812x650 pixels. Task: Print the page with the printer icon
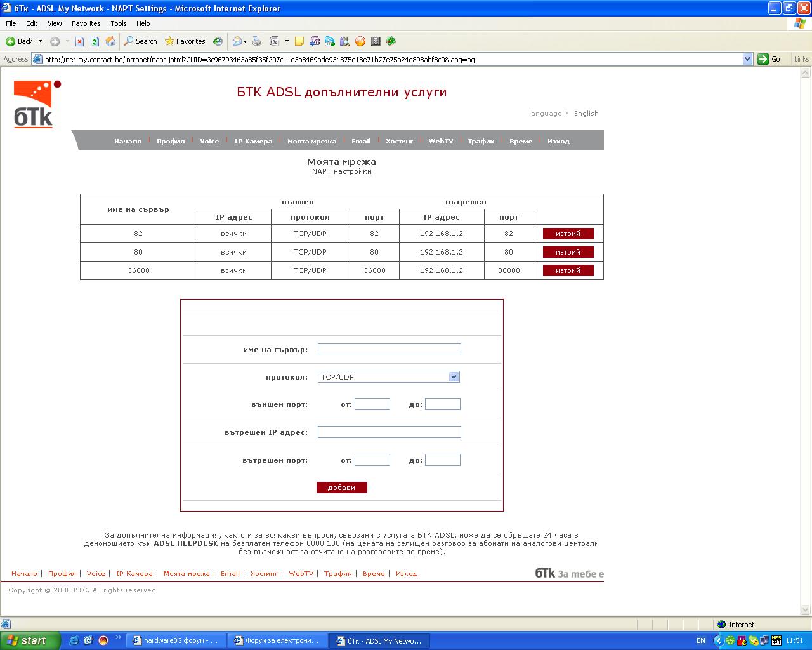click(257, 41)
